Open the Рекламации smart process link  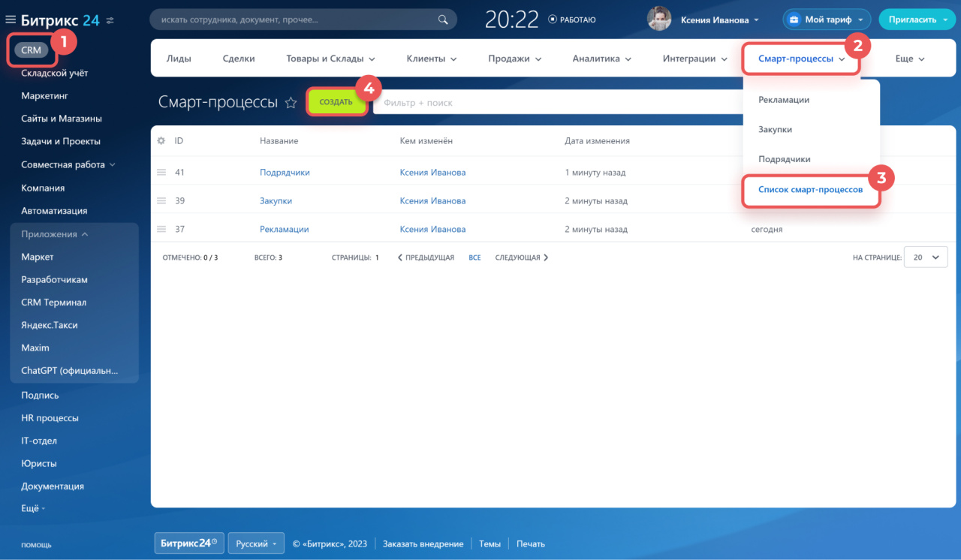click(x=284, y=229)
